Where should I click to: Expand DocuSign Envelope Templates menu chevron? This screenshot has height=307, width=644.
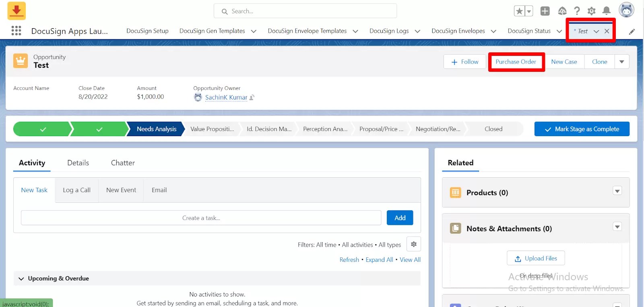point(355,31)
